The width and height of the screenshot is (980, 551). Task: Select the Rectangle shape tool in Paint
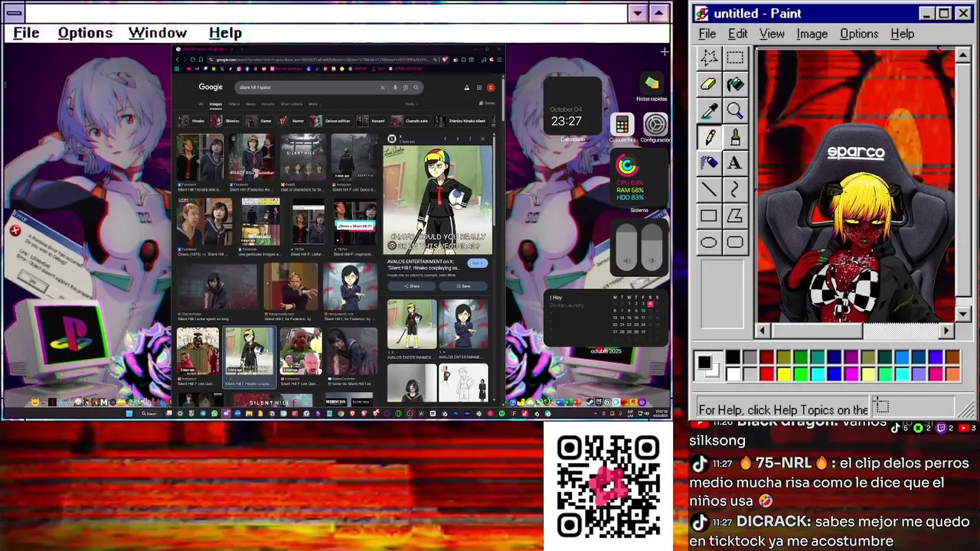(709, 216)
